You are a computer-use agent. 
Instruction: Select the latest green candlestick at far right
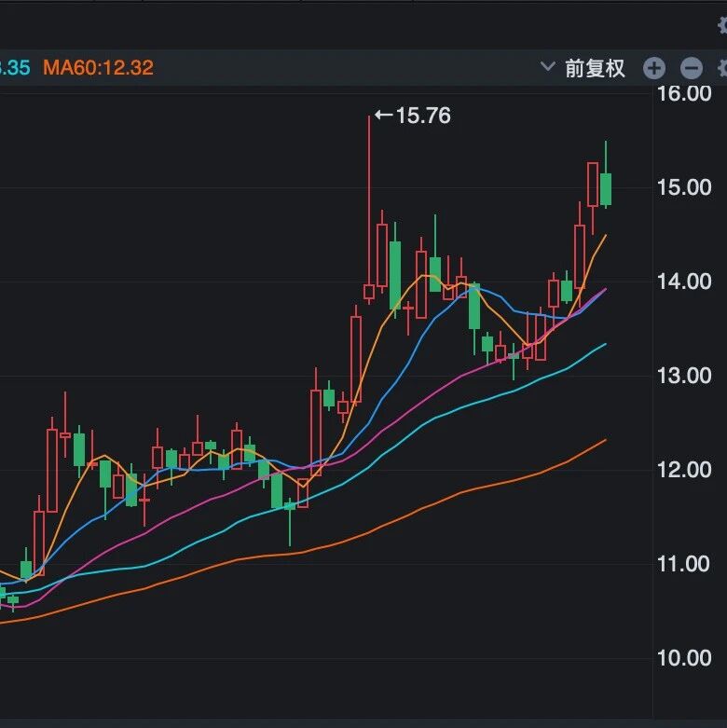(x=606, y=188)
